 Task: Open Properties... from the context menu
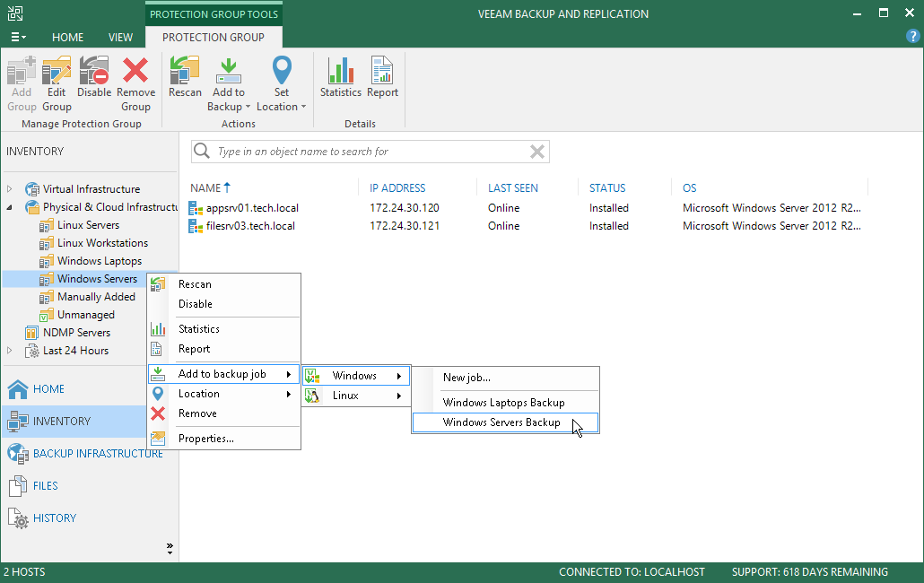click(224, 438)
